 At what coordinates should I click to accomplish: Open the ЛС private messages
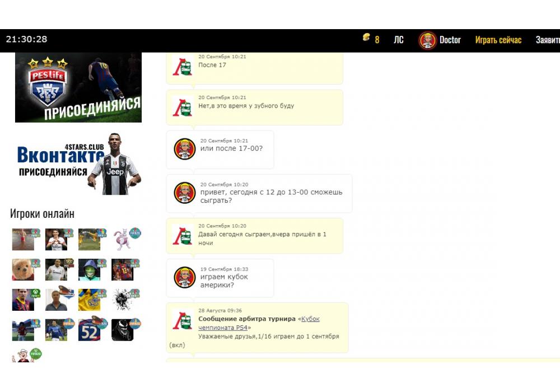399,40
